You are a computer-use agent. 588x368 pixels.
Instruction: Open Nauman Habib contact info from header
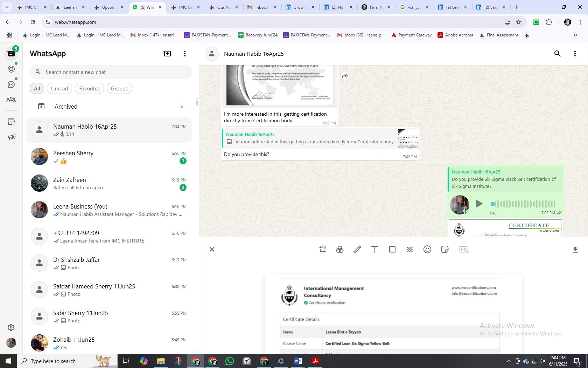[254, 54]
